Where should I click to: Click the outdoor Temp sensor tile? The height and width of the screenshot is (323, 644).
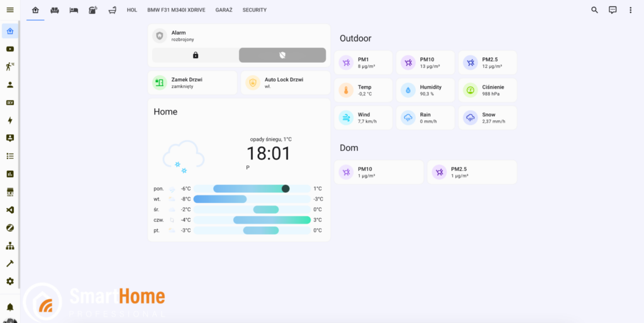[363, 90]
